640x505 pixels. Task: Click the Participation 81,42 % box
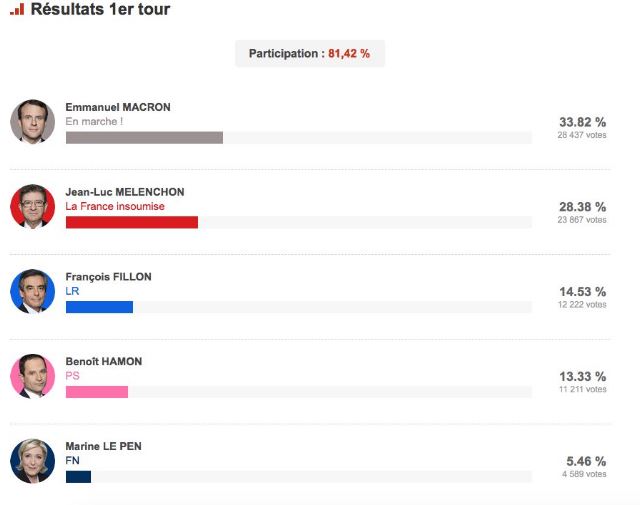pos(309,54)
